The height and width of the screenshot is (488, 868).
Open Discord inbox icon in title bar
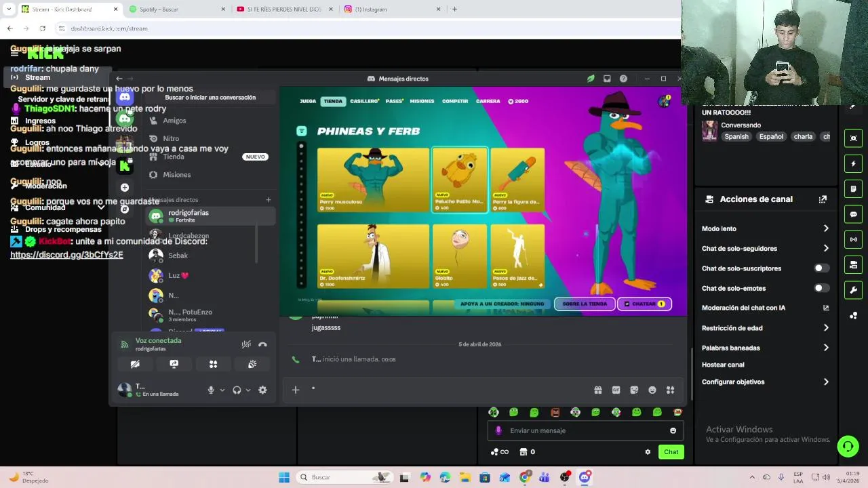tap(607, 79)
